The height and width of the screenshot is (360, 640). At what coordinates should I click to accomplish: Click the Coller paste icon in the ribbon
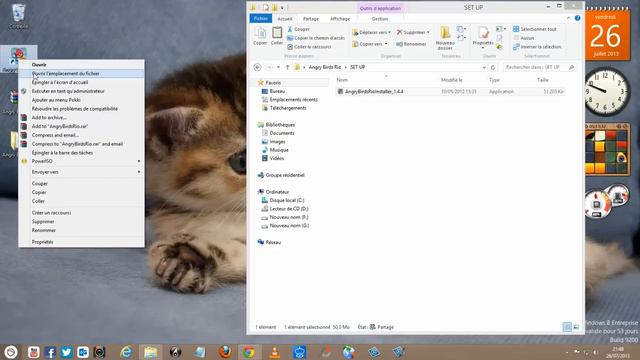[x=277, y=36]
